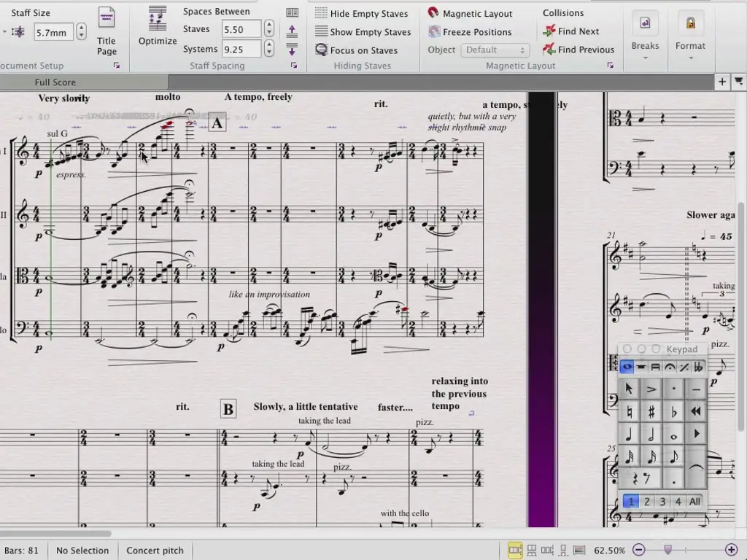Viewport: 747px width, 560px height.
Task: Select the highlighted first view icon in status bar
Action: [515, 551]
